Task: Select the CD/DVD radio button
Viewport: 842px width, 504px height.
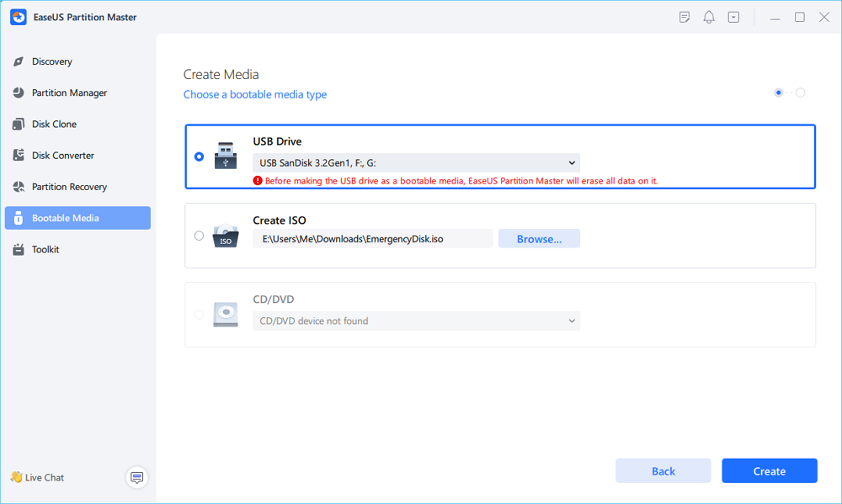Action: pos(199,315)
